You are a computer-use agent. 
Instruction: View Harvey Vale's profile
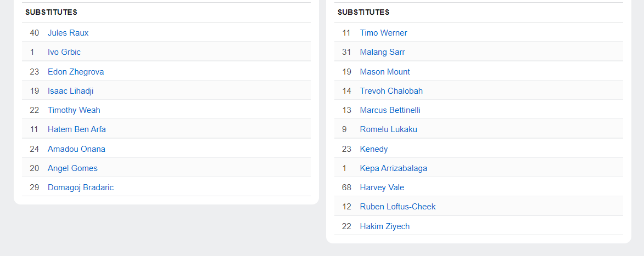pos(382,187)
